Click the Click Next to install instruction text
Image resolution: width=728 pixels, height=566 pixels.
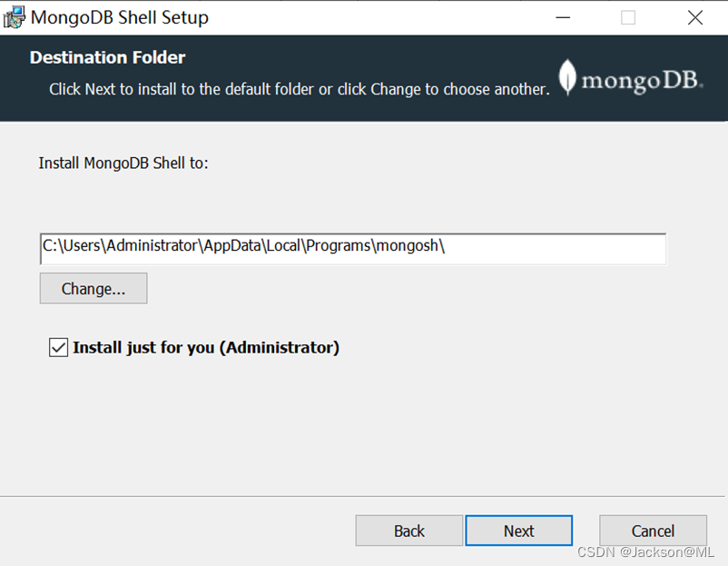(300, 89)
